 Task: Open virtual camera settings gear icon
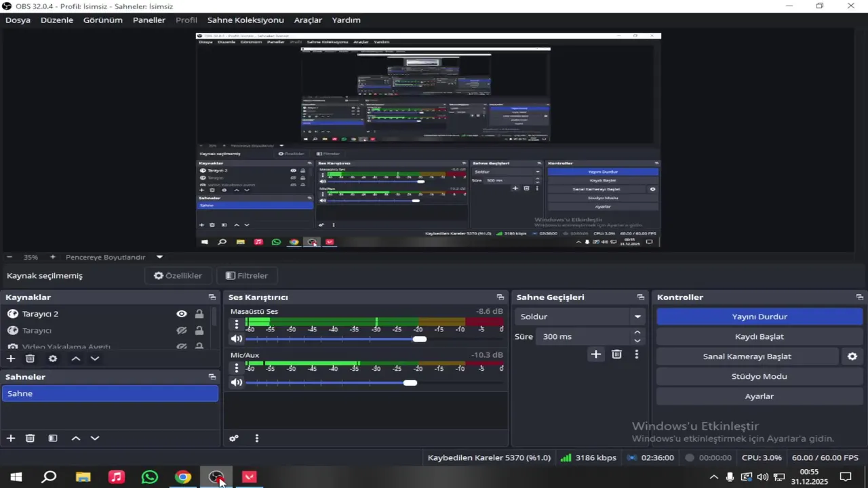coord(852,357)
